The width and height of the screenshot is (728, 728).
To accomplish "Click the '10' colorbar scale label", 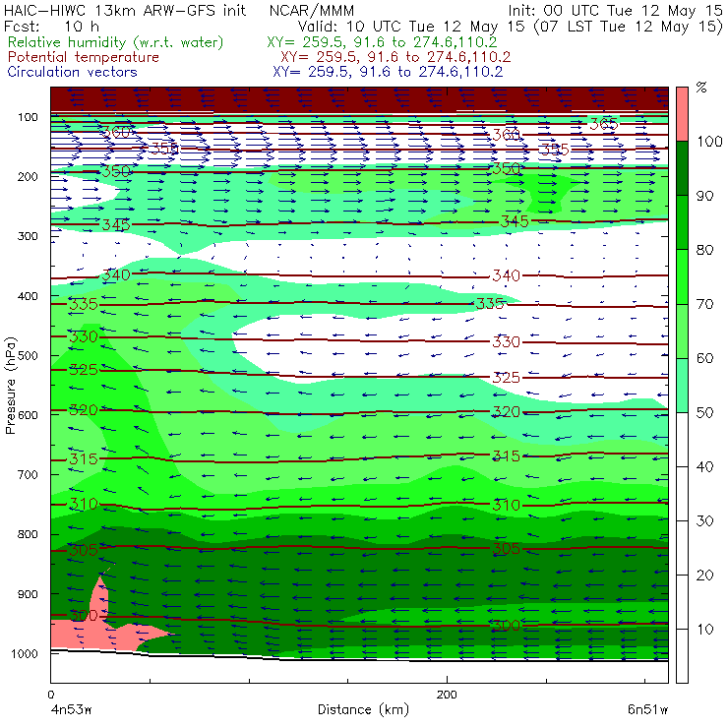I will pyautogui.click(x=704, y=629).
